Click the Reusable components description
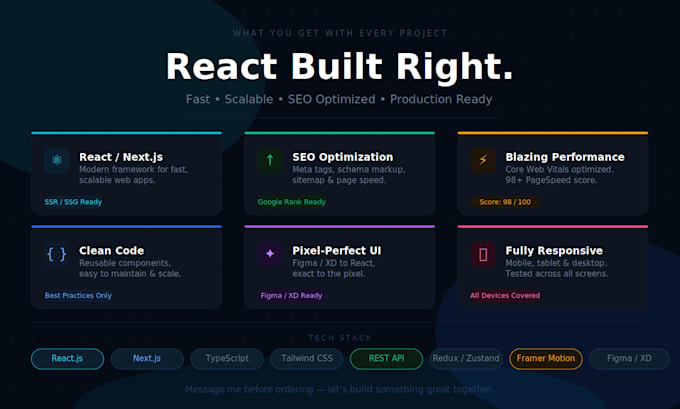The image size is (680, 409). 130,268
